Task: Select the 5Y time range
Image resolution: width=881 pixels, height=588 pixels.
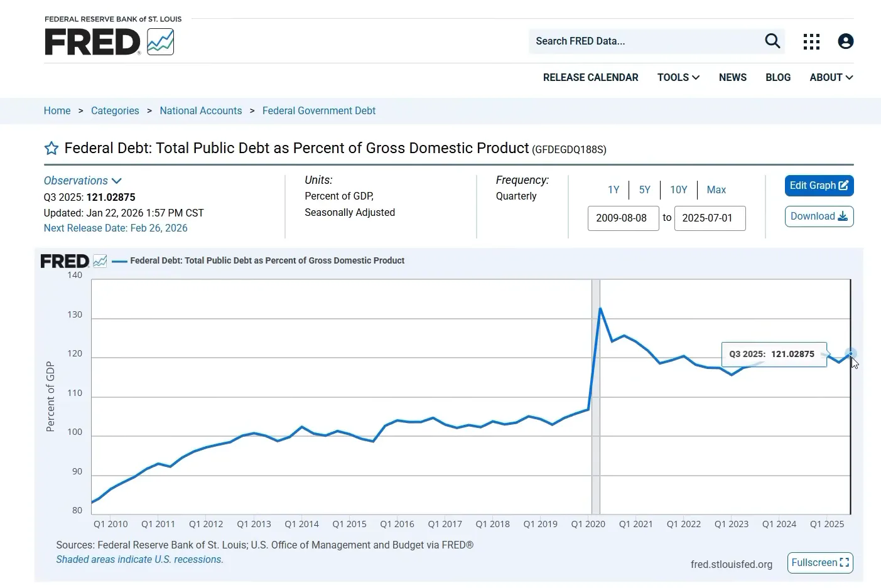Action: pyautogui.click(x=644, y=190)
